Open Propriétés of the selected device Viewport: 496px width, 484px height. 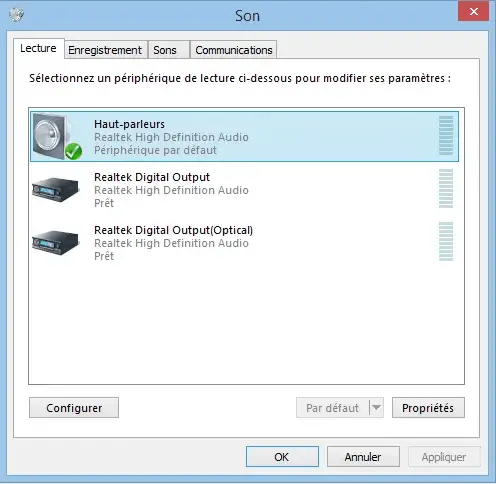pyautogui.click(x=428, y=408)
